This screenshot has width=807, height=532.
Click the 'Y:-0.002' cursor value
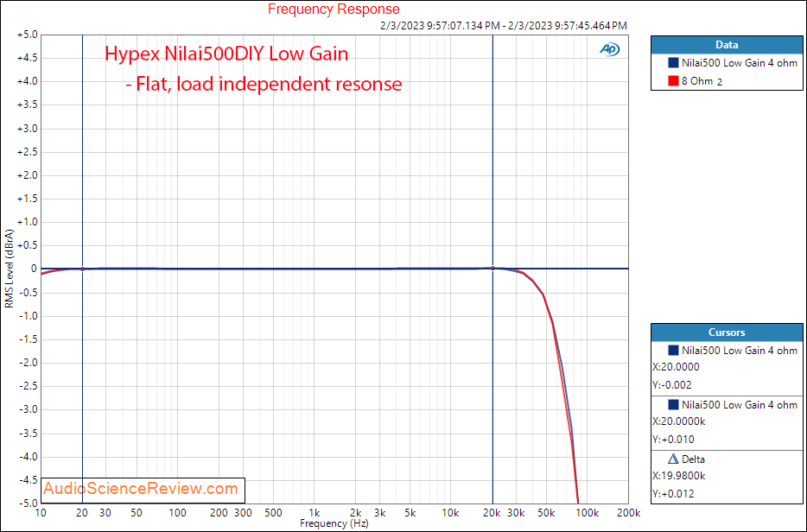click(x=672, y=385)
